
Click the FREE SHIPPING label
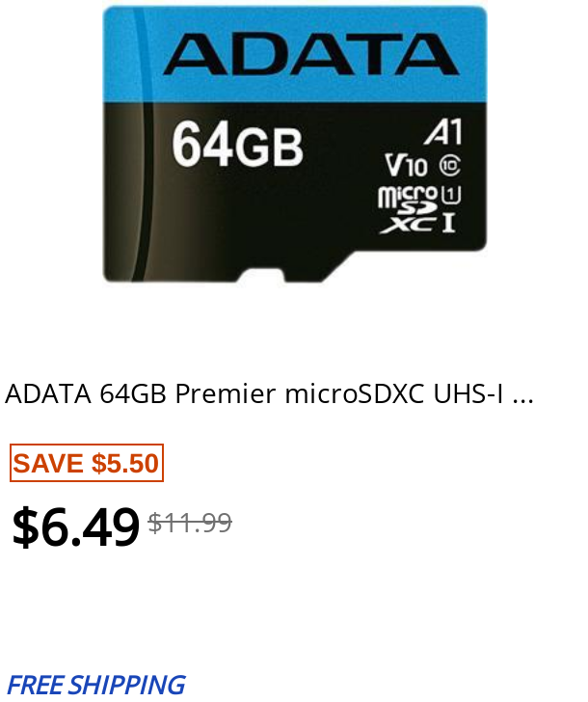click(x=96, y=685)
